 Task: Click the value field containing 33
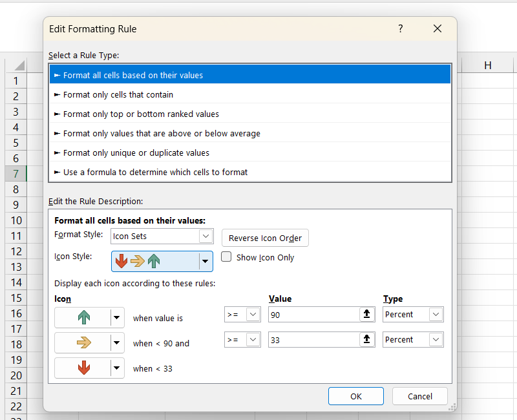click(312, 340)
